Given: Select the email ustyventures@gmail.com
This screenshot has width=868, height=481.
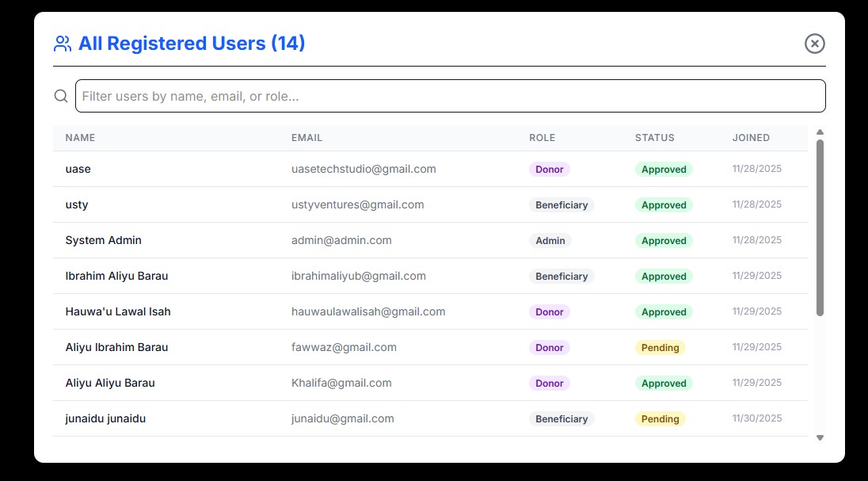Looking at the screenshot, I should coord(357,204).
